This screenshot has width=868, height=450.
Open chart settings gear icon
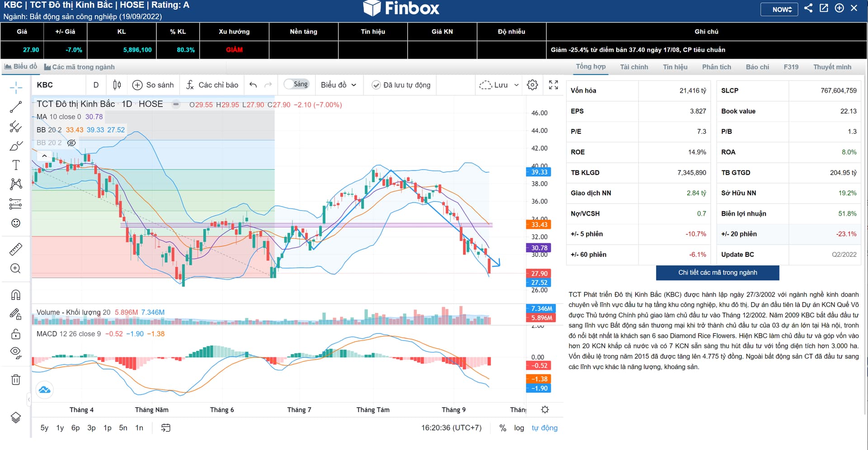533,85
